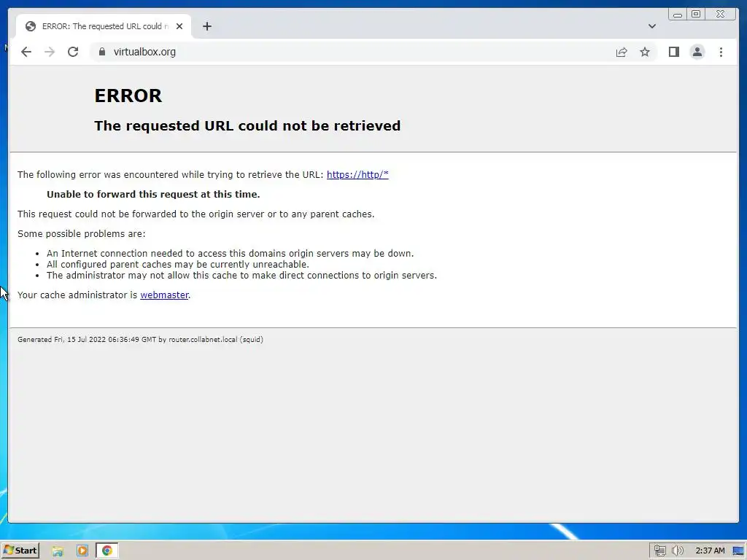747x560 pixels.
Task: Minimize the Chrome window
Action: (678, 15)
